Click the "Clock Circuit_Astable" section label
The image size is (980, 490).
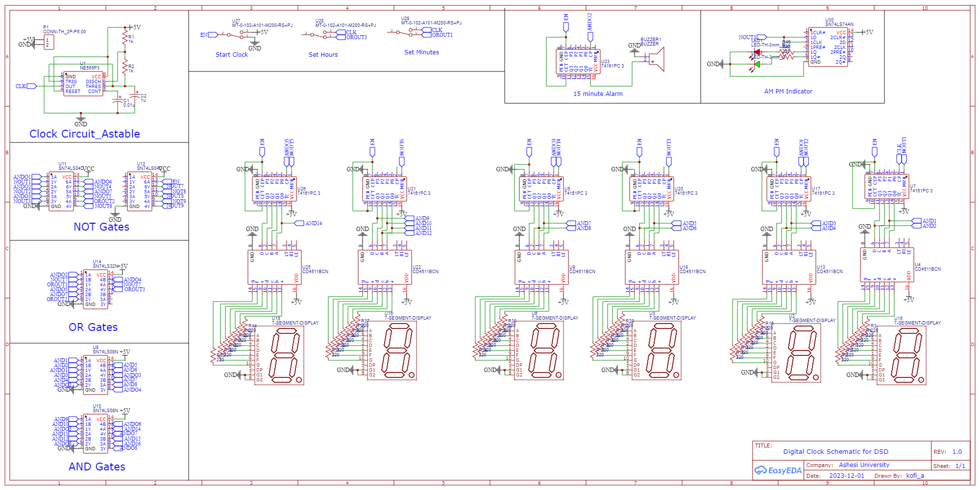84,134
